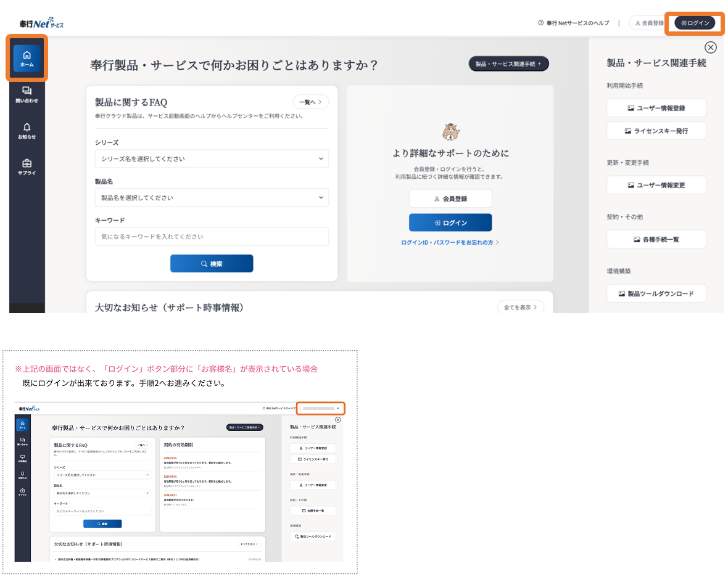Toggle the 製品・サービス関連手続 + button
Image resolution: width=728 pixels, height=577 pixels.
coord(508,63)
